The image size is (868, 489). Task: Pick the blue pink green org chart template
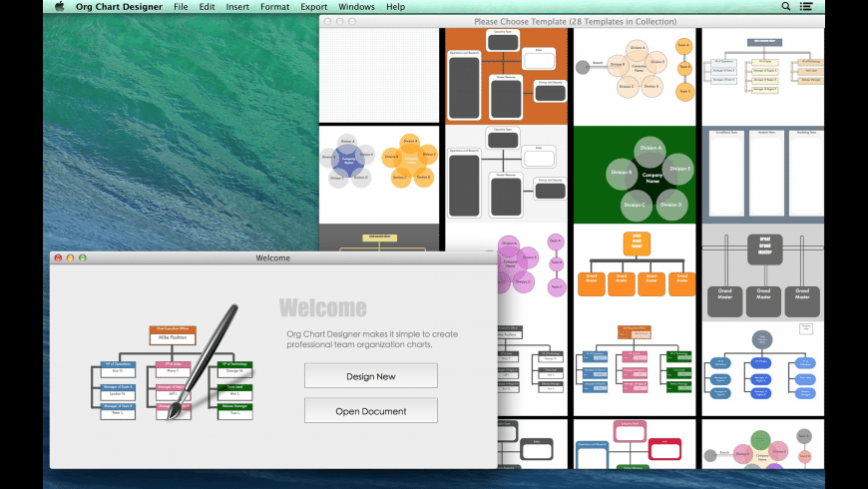635,369
